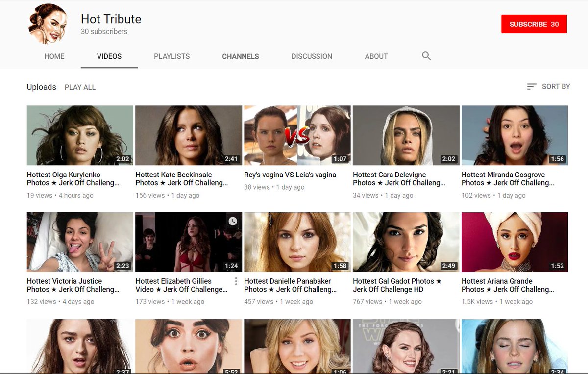This screenshot has height=374, width=588.
Task: Click the thumbnail above the Cara Delevigne title
Action: click(x=406, y=135)
